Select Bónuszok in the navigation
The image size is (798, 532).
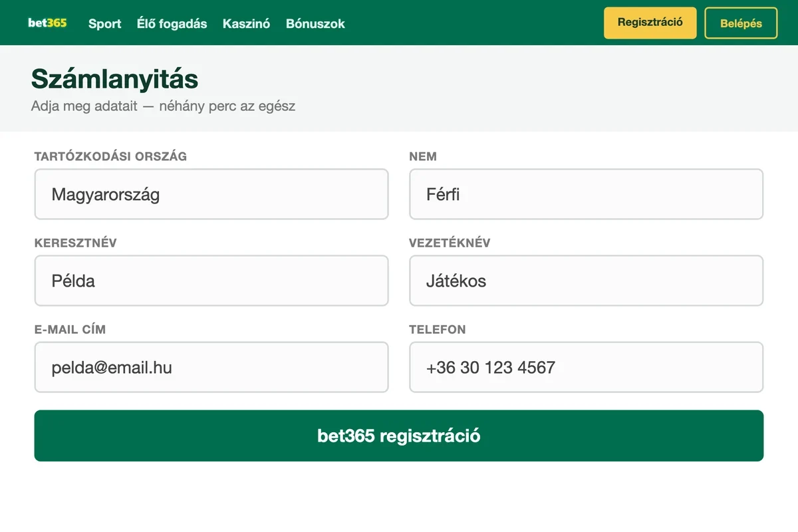[x=315, y=23]
